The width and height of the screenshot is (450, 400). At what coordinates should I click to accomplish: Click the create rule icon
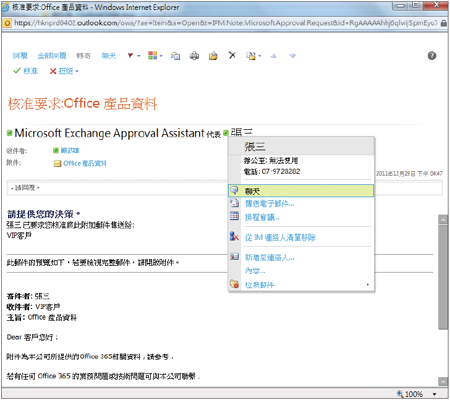(251, 56)
